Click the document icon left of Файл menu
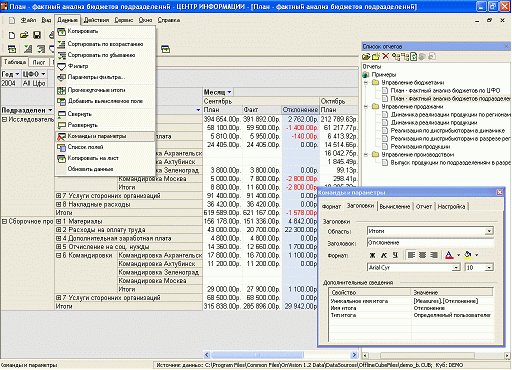 [12, 20]
